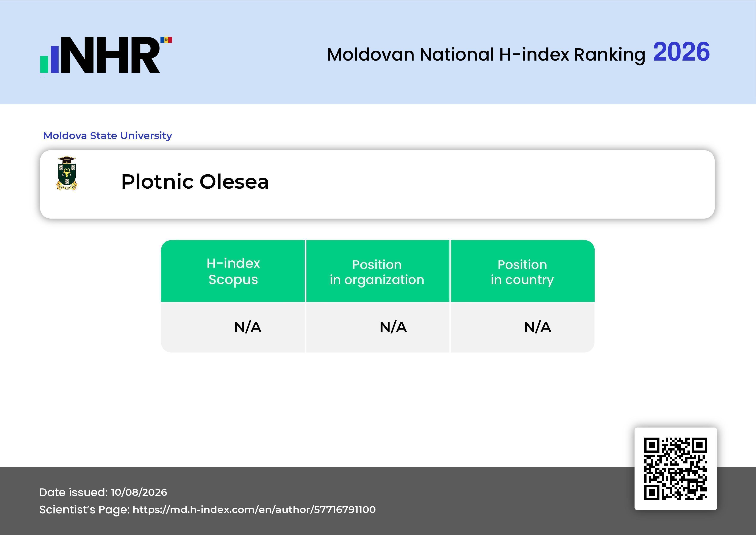Click the green and blue bar chart icon
The width and height of the screenshot is (756, 535).
click(x=49, y=59)
